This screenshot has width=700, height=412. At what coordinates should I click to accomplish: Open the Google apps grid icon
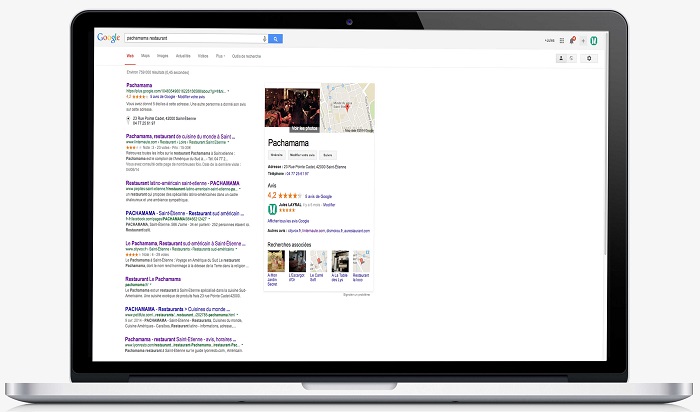click(563, 39)
